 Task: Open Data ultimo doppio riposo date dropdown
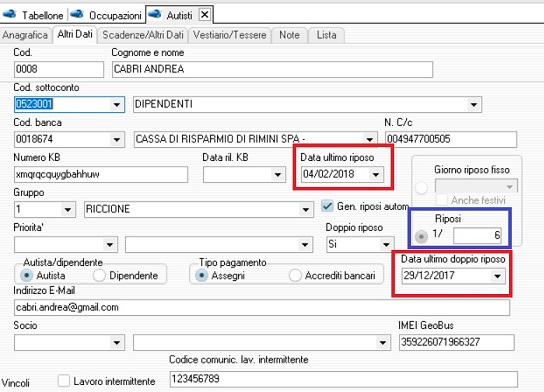[x=498, y=276]
